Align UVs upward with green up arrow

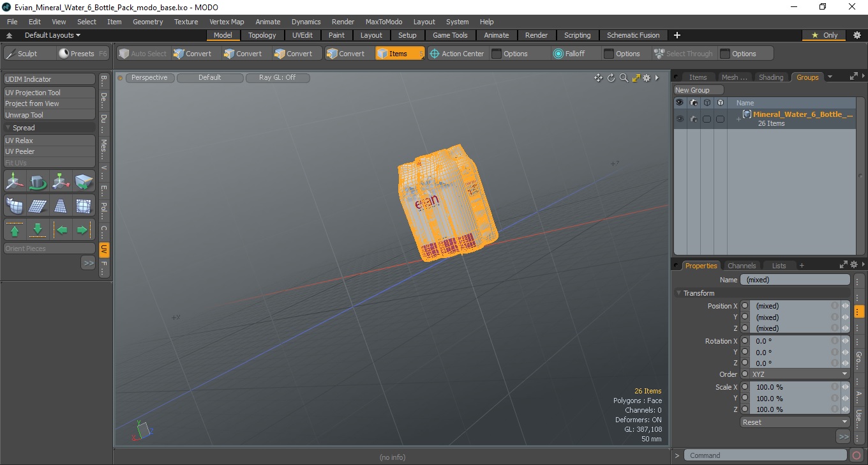coord(15,229)
